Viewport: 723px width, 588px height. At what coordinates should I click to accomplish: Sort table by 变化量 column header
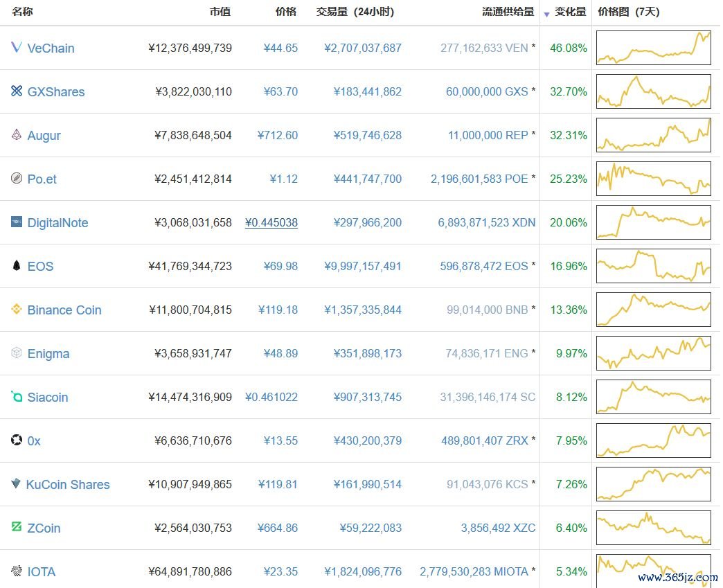[571, 12]
